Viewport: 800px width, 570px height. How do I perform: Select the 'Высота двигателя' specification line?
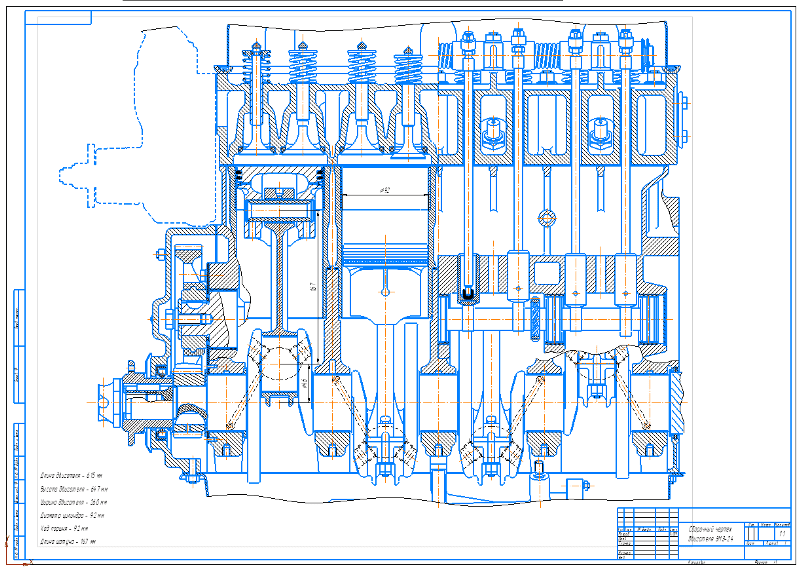coord(74,489)
